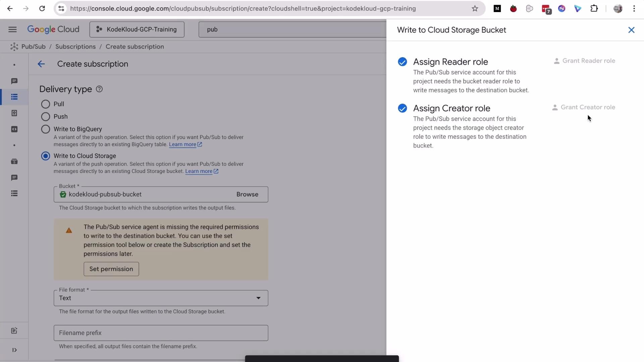Screen dimensions: 644x362
Task: Click the Assign Creator role check icon
Action: point(402,108)
